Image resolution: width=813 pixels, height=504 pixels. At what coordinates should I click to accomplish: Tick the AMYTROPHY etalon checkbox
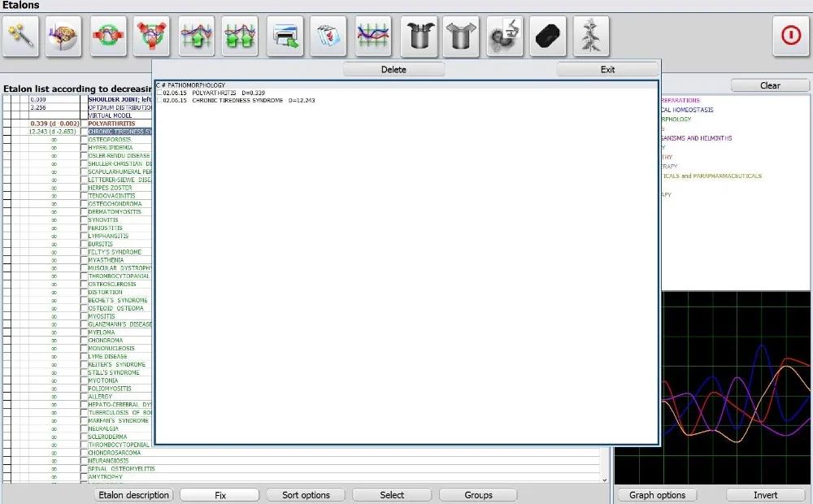coord(84,477)
